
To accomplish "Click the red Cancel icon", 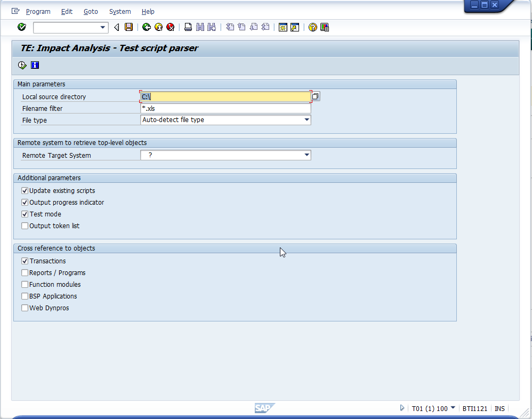I will [x=171, y=27].
